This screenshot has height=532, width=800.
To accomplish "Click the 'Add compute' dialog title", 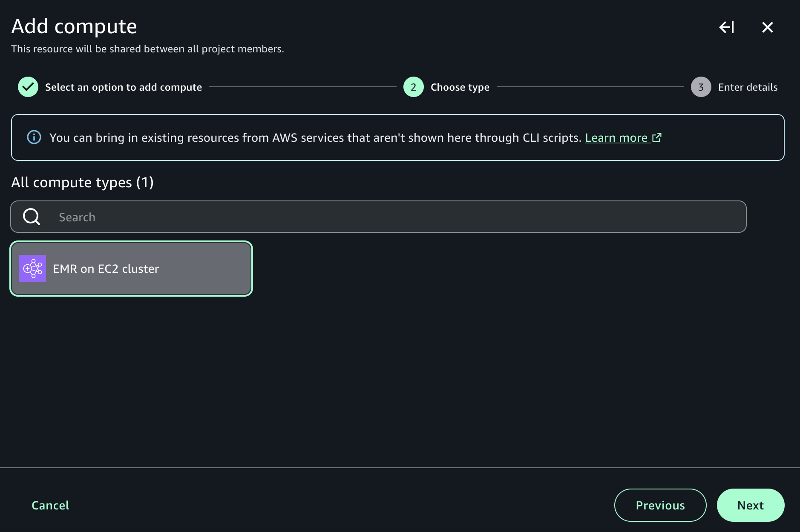I will [74, 26].
